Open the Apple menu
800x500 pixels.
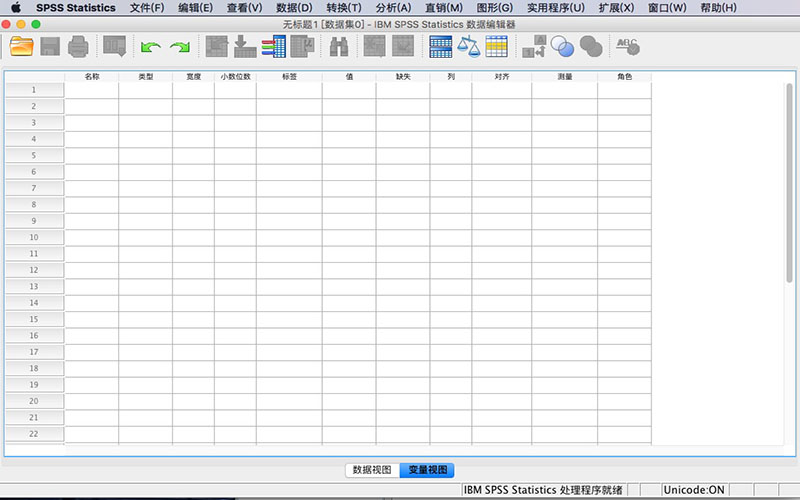(16, 8)
